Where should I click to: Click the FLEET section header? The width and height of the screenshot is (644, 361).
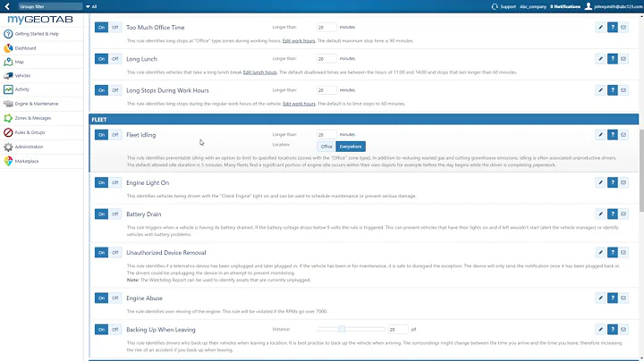363,120
